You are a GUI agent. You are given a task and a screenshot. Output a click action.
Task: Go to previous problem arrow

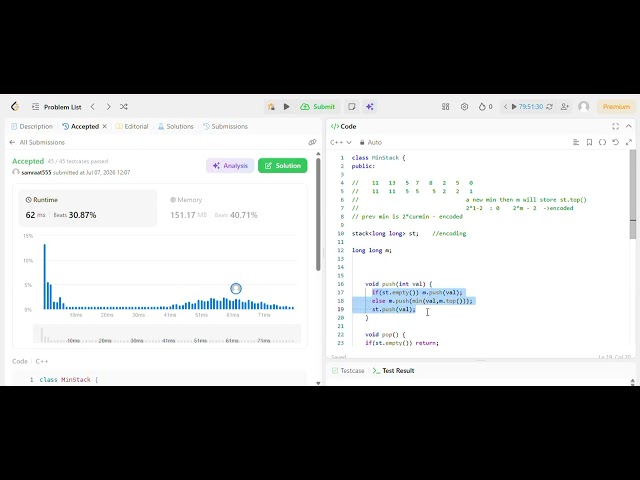(x=93, y=107)
